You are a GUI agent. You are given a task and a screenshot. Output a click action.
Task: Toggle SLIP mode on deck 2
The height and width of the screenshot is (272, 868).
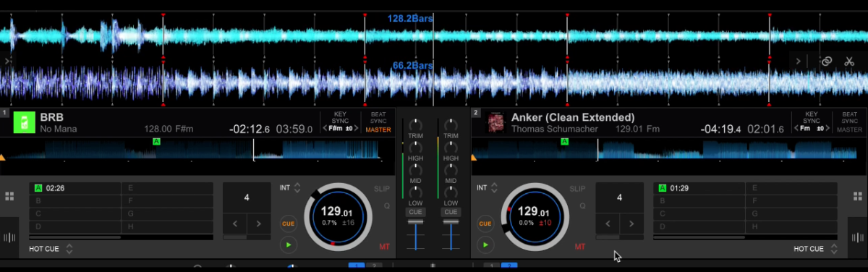[577, 189]
